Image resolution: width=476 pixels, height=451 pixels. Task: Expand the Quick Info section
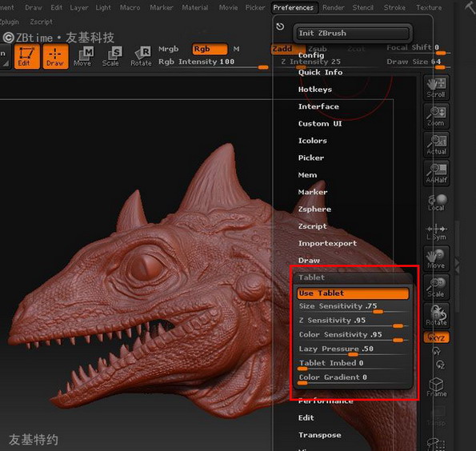[320, 72]
